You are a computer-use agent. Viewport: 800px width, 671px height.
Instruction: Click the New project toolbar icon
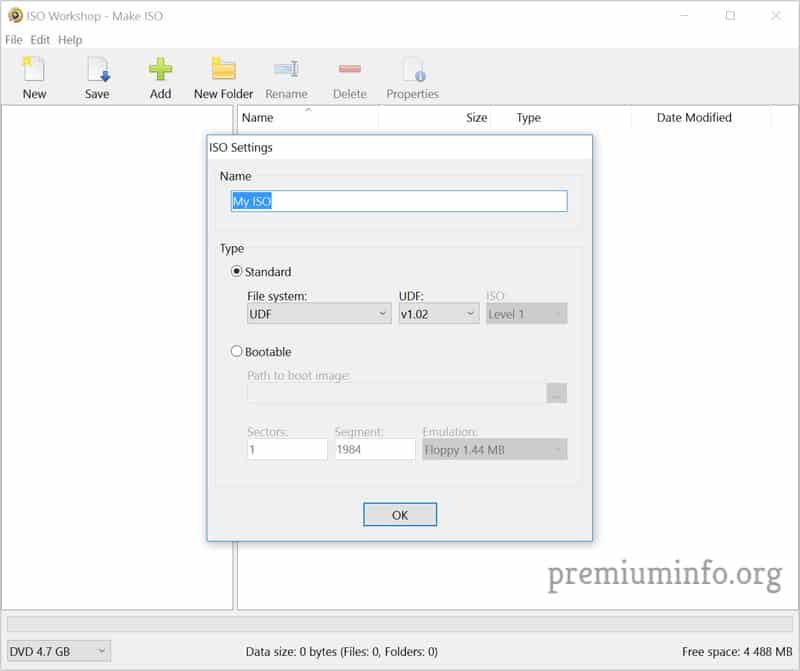pos(34,71)
